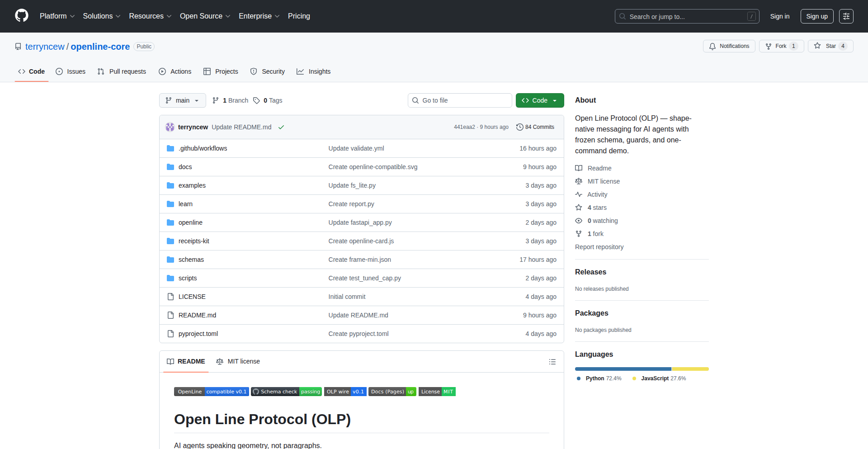The width and height of the screenshot is (868, 449).
Task: Click the Python segment of language bar
Action: (623, 369)
